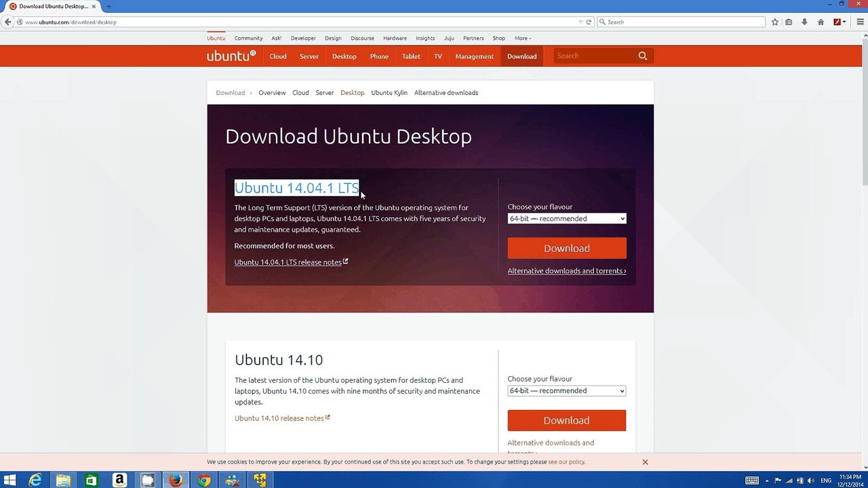
Task: Download Ubuntu 14.04.1 LTS button
Action: [x=567, y=248]
